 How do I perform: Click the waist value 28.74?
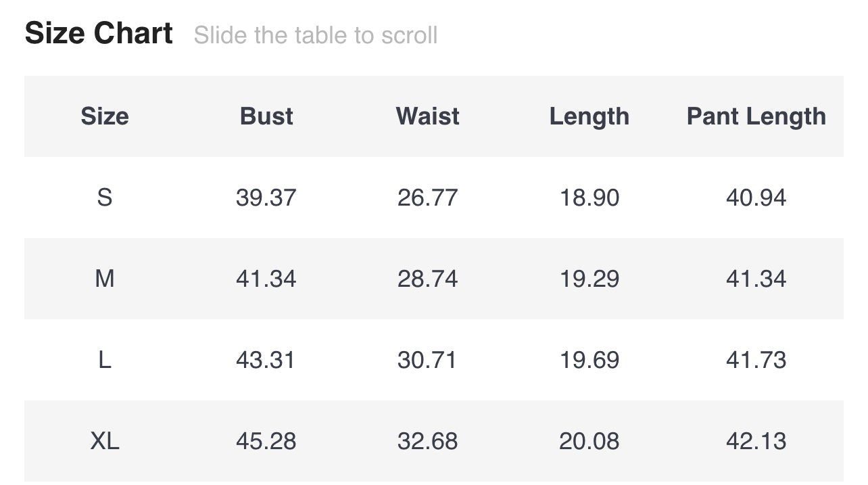pyautogui.click(x=427, y=279)
